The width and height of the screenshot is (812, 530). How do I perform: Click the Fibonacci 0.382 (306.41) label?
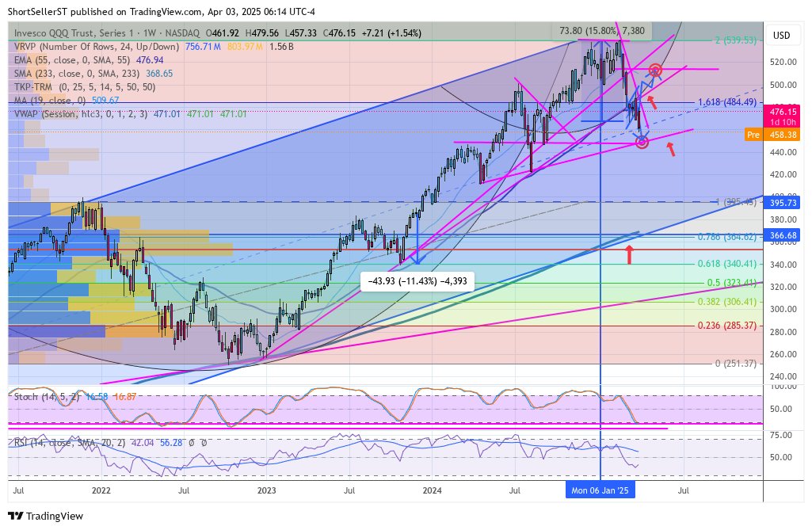pyautogui.click(x=727, y=302)
